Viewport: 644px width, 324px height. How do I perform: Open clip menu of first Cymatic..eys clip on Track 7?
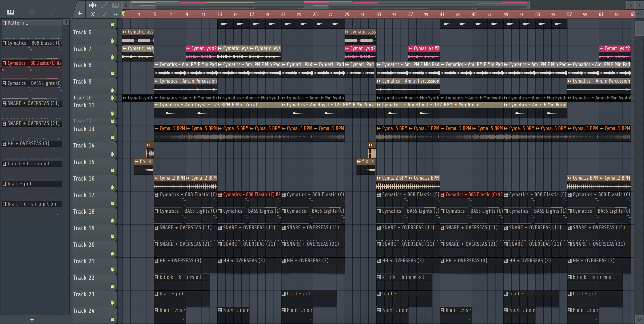click(125, 48)
